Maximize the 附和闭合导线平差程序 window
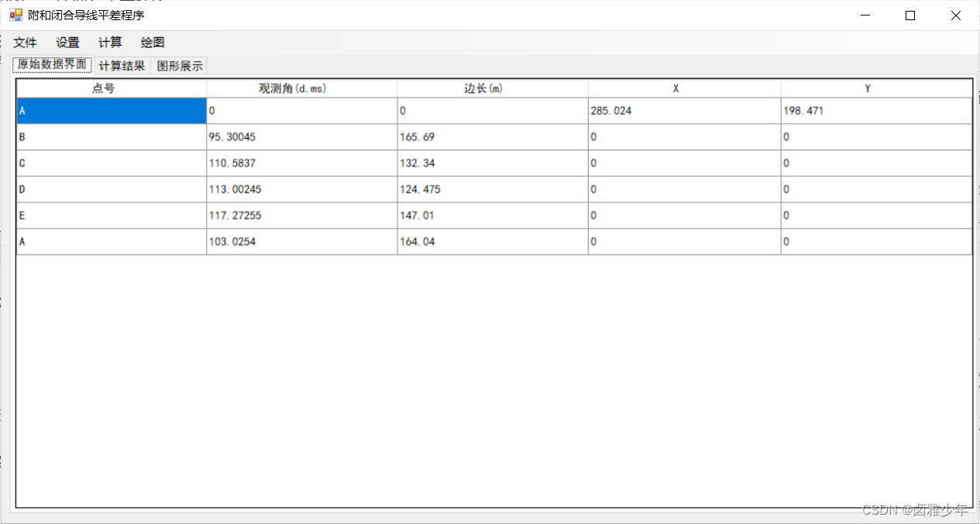This screenshot has width=980, height=524. 910,15
